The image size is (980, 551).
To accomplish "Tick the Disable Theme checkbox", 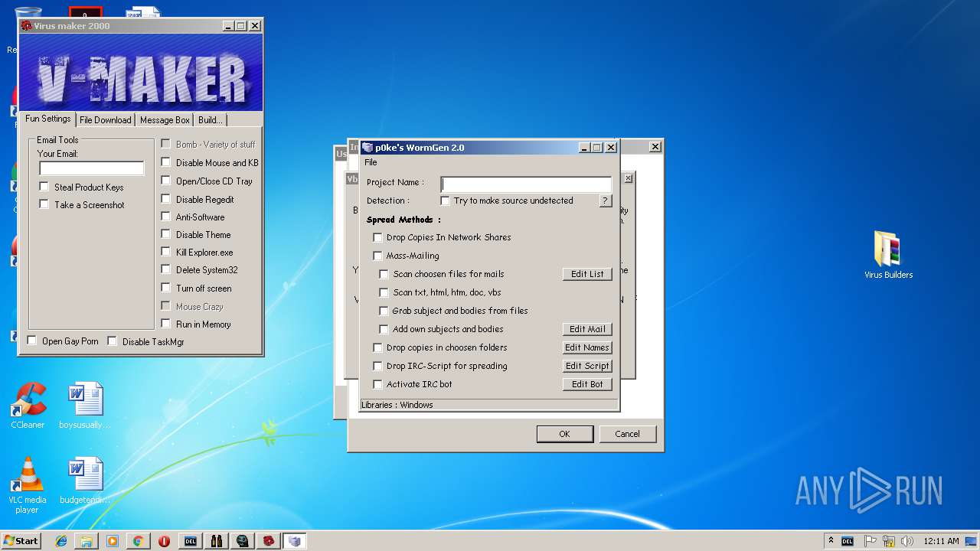I will [165, 234].
